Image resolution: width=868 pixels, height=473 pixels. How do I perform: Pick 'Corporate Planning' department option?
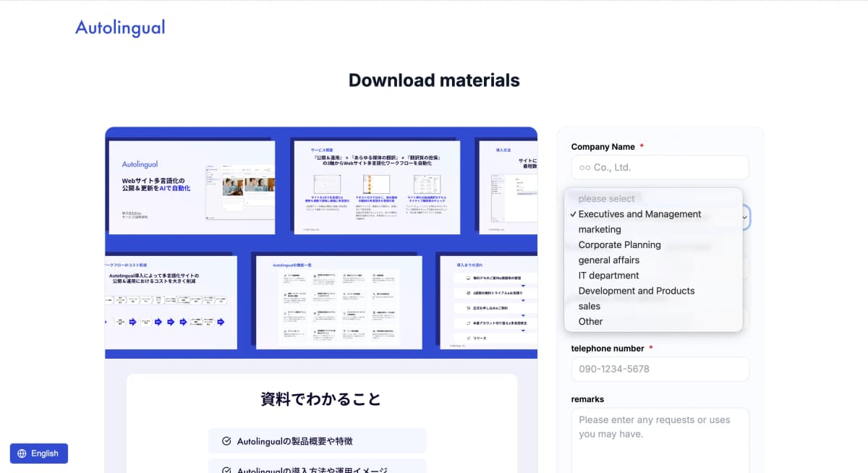pos(653,244)
